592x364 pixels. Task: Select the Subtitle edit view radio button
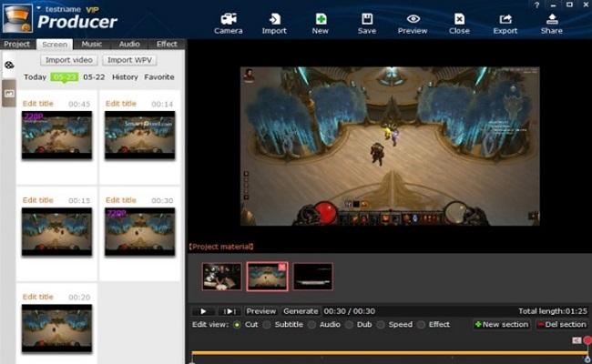point(268,325)
